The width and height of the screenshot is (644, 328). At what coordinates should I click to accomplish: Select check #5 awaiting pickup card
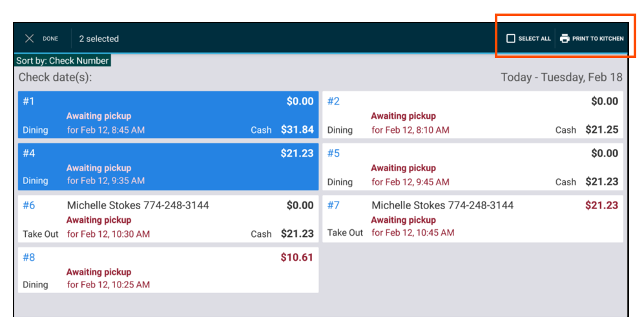point(472,167)
